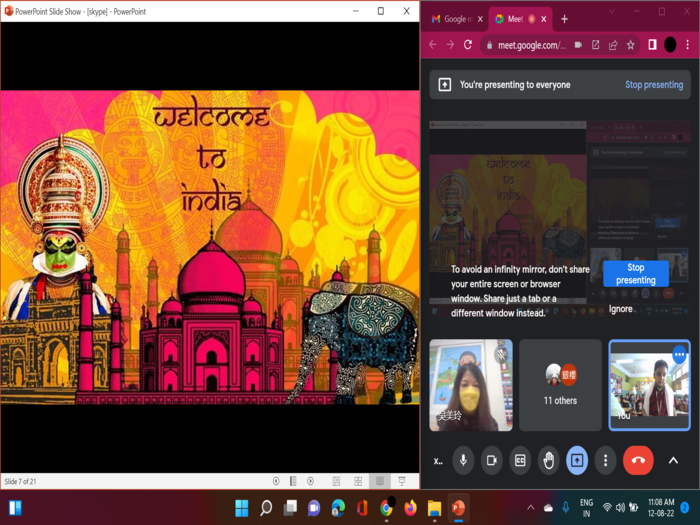Open the 11 others participants tile

click(560, 385)
